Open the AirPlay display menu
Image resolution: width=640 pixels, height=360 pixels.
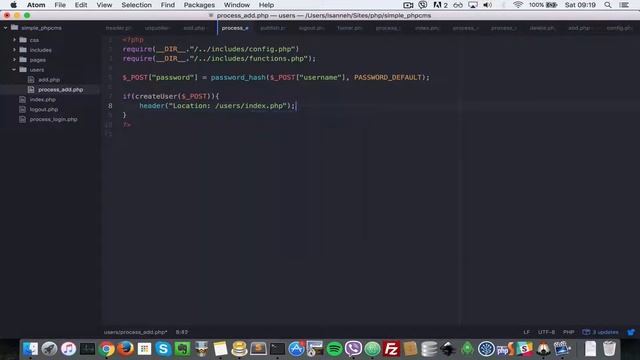coord(473,5)
